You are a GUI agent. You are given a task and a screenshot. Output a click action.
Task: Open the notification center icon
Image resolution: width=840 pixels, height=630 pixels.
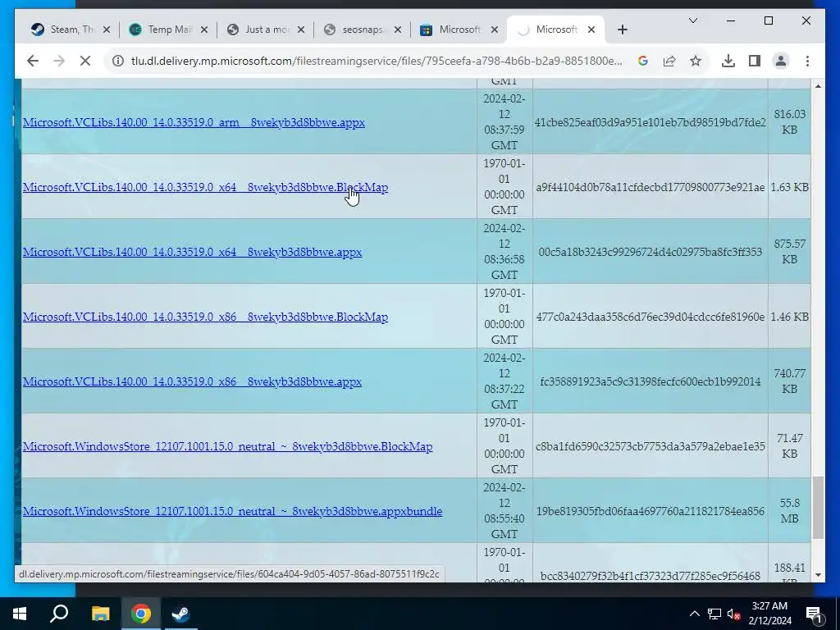814,614
